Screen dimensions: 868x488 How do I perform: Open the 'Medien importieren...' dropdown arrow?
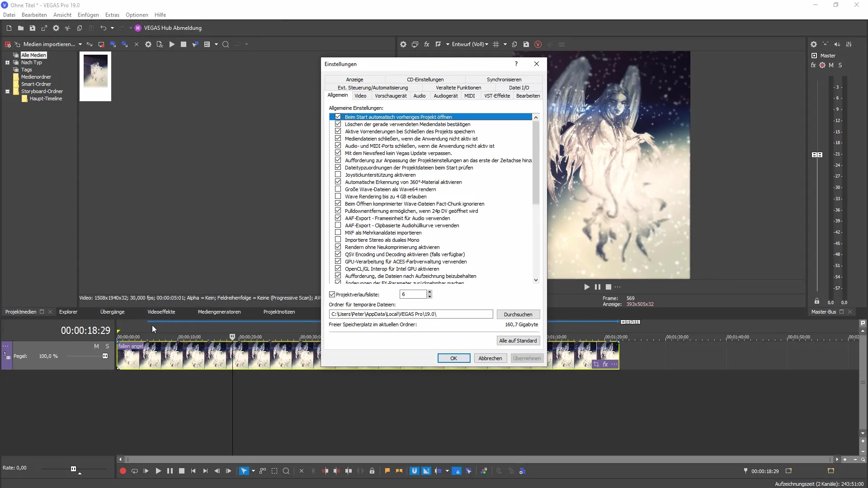80,44
